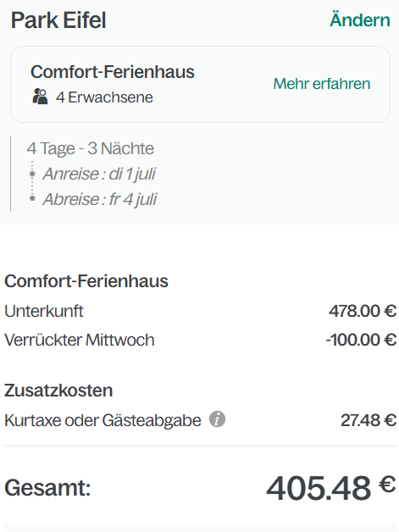Select the Park Eifel heading
Image resolution: width=399 pixels, height=532 pixels.
(58, 20)
